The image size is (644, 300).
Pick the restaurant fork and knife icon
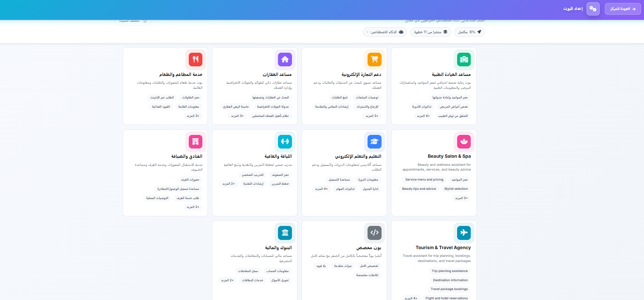point(195,59)
